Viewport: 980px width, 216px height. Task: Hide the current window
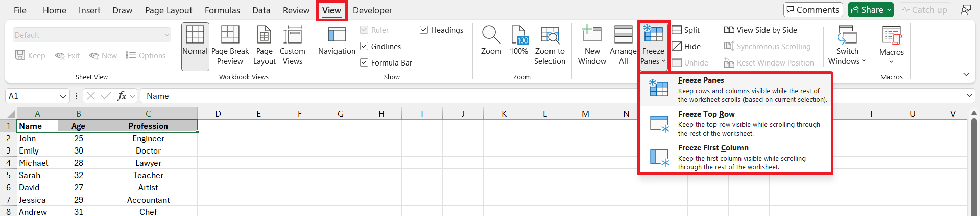tap(686, 47)
